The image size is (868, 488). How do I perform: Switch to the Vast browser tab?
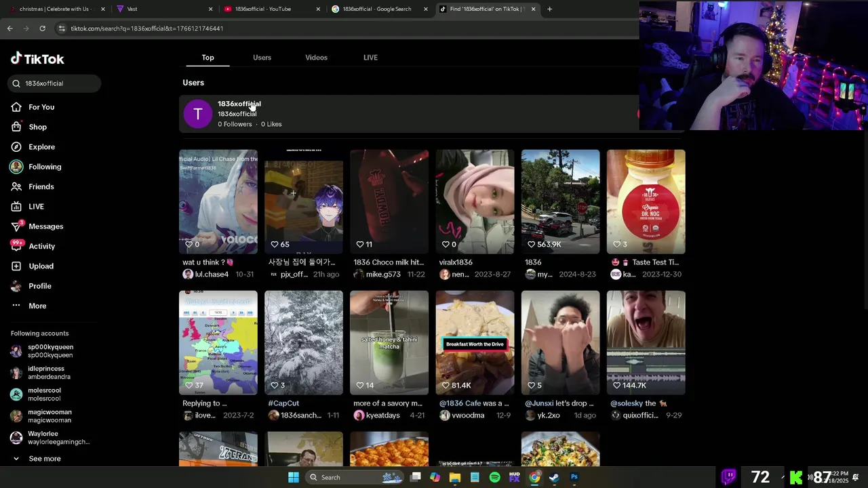click(163, 9)
